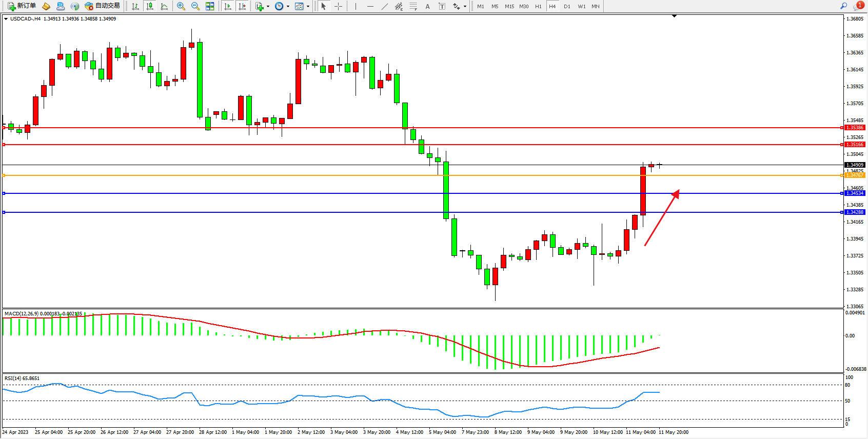Tile chart windows icon
The height and width of the screenshot is (439, 868).
pyautogui.click(x=210, y=6)
